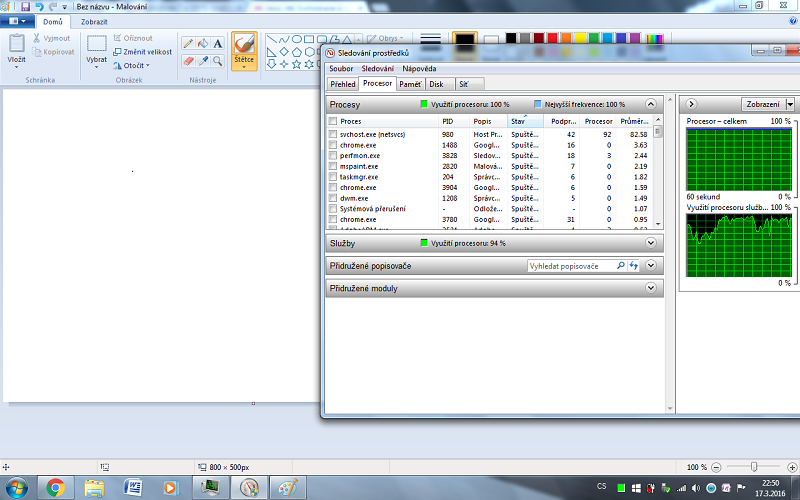
Task: Switch to the Paměť tab
Action: pyautogui.click(x=410, y=84)
